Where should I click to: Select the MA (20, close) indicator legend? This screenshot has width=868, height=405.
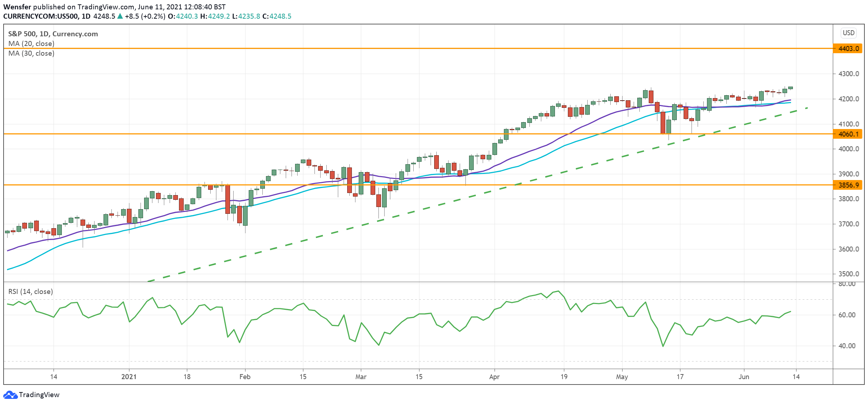pos(31,44)
